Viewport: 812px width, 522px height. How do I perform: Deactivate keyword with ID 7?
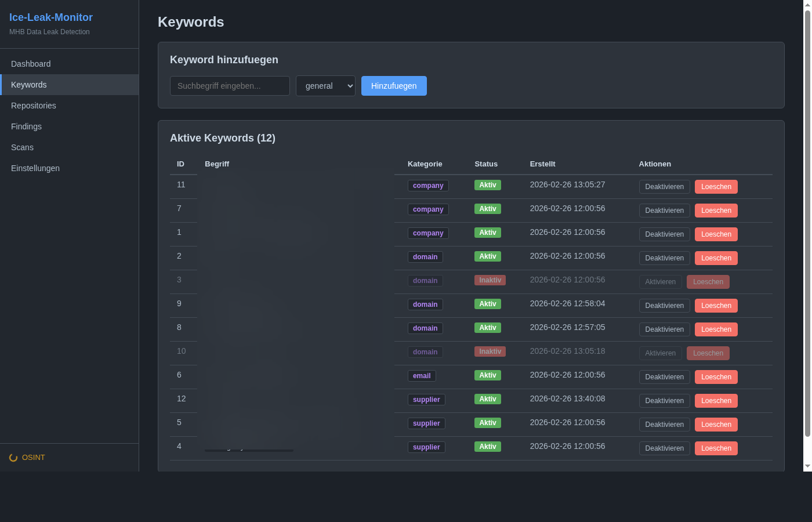pyautogui.click(x=665, y=211)
